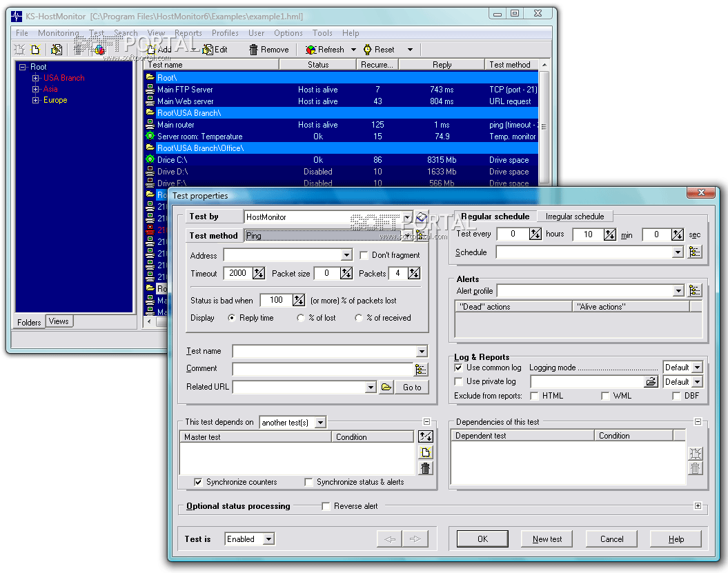Viewport: 728px width, 573px height.
Task: Click the Reset toolbar button
Action: point(379,49)
